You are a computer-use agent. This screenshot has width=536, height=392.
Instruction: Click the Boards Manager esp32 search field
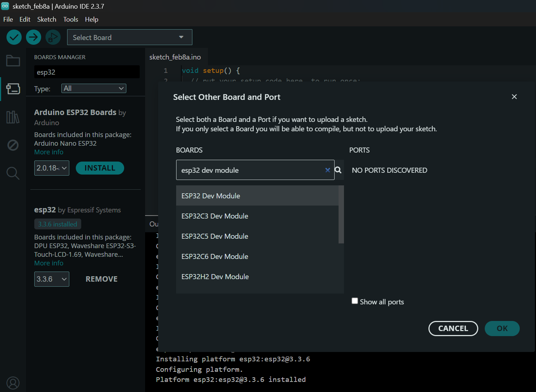click(87, 72)
